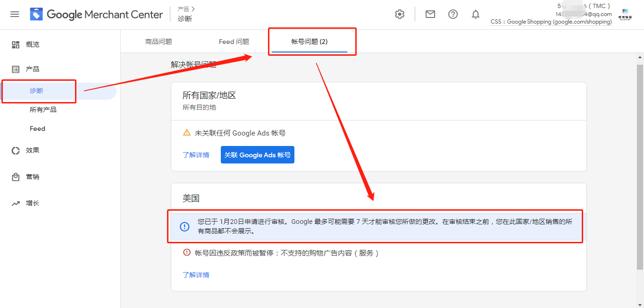Image resolution: width=644 pixels, height=308 pixels.
Task: Click the Google Merchant Center logo
Action: point(96,15)
